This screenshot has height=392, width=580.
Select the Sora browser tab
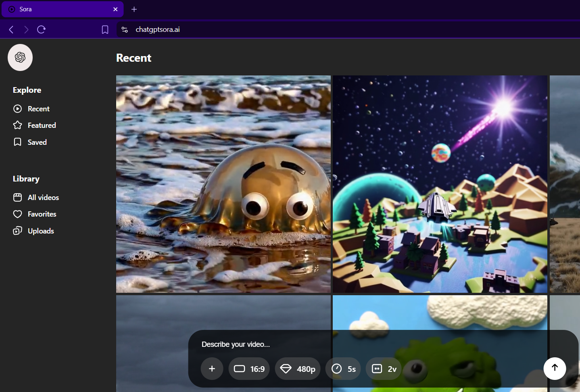(x=63, y=9)
